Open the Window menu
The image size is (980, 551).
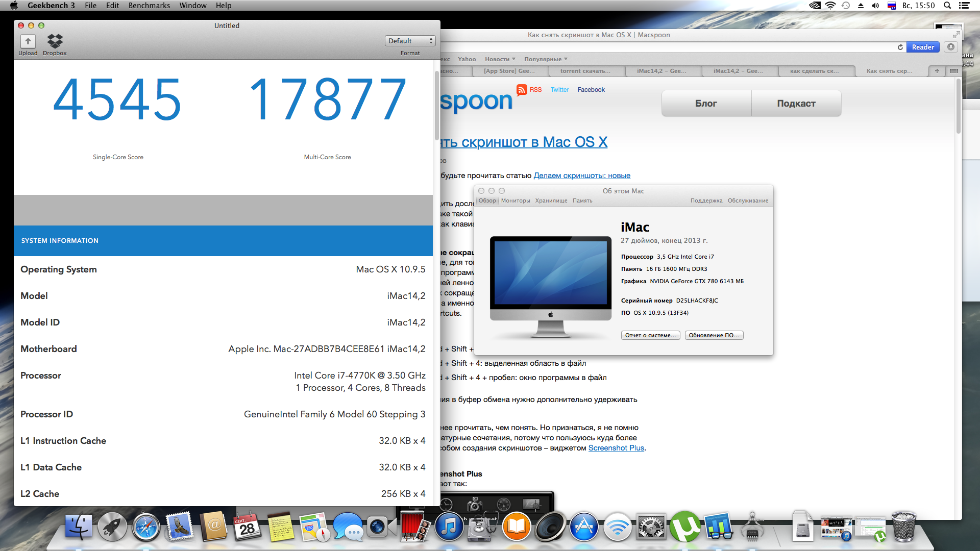(192, 6)
